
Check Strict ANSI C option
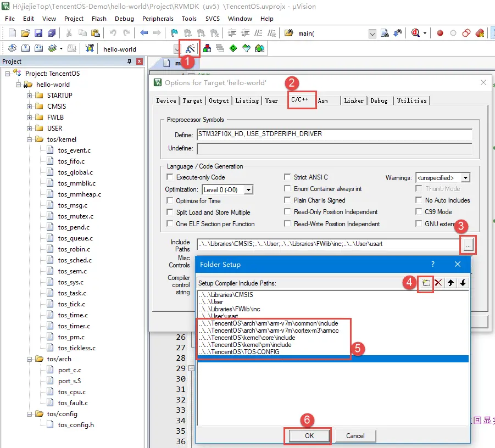[287, 177]
